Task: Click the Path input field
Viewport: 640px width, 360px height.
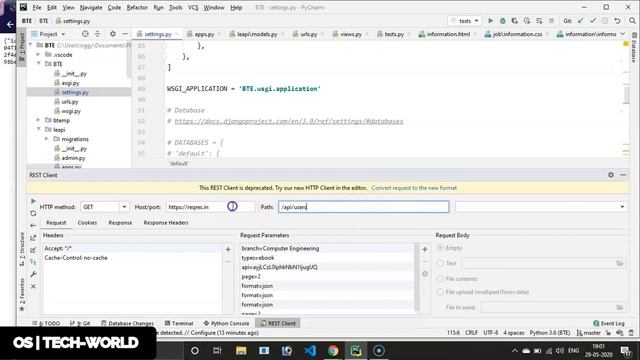Action: pyautogui.click(x=364, y=207)
